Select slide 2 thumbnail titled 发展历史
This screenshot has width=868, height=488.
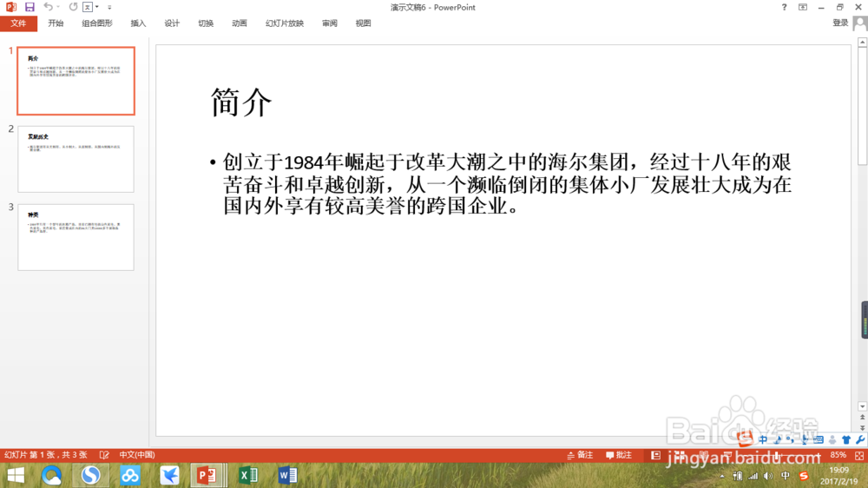point(76,159)
